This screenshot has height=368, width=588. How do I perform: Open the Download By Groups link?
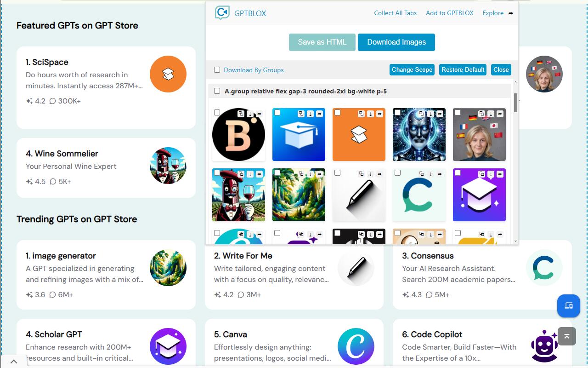point(254,70)
